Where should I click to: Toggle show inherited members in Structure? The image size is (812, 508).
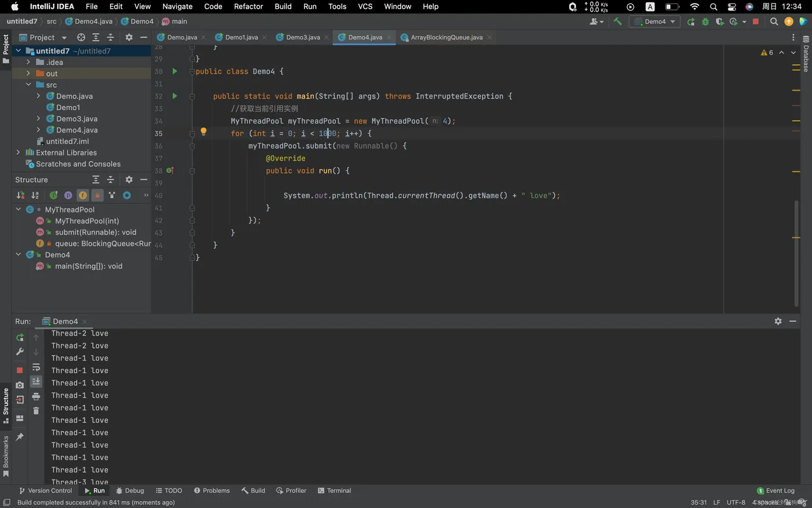click(x=53, y=195)
